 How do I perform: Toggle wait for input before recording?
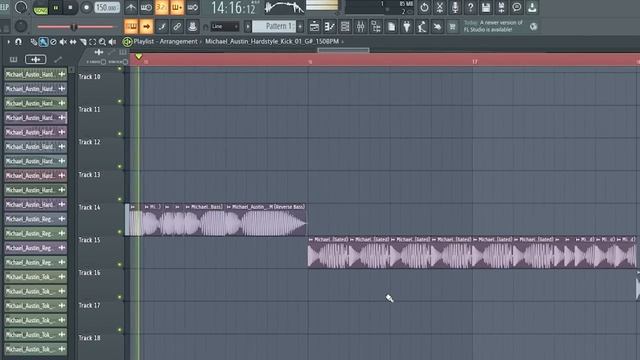click(x=146, y=7)
